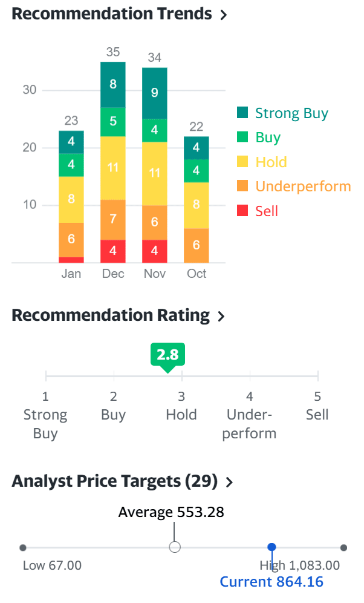Select the blue Current price dot

(271, 547)
